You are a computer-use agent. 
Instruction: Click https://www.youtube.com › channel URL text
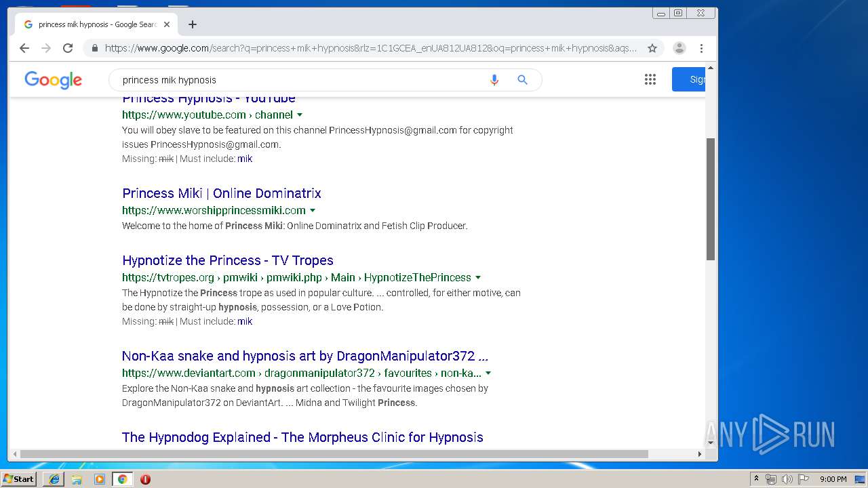click(x=208, y=115)
